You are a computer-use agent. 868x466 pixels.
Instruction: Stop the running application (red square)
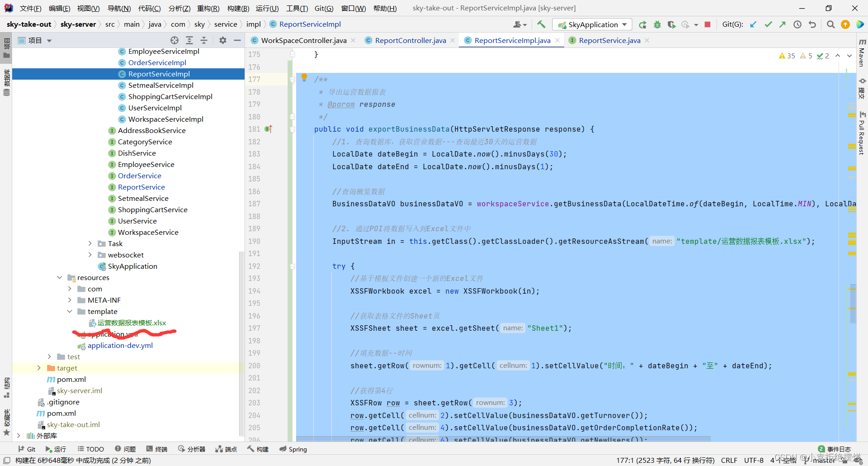[x=708, y=24]
